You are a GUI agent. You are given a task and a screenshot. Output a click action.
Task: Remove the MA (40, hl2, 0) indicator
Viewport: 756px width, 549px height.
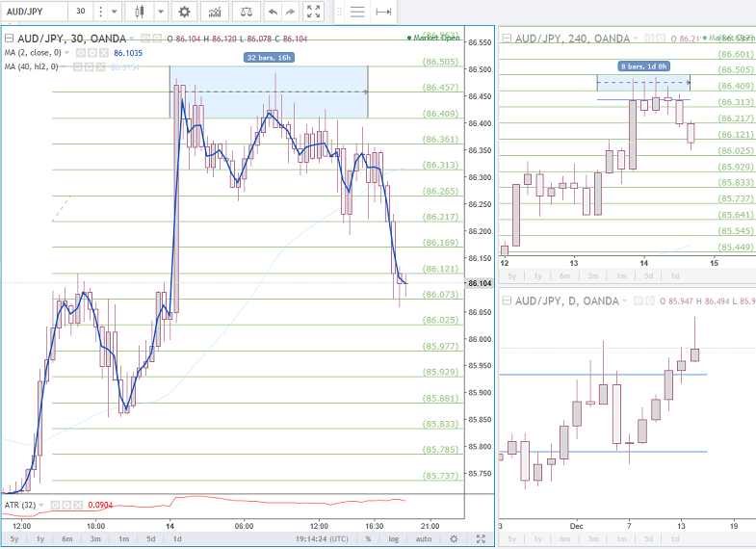point(100,67)
